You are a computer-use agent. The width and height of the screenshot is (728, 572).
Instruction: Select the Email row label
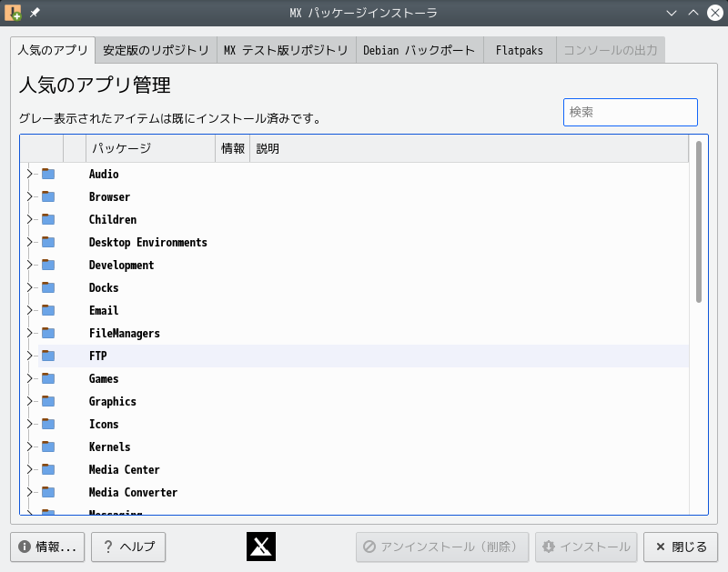104,310
